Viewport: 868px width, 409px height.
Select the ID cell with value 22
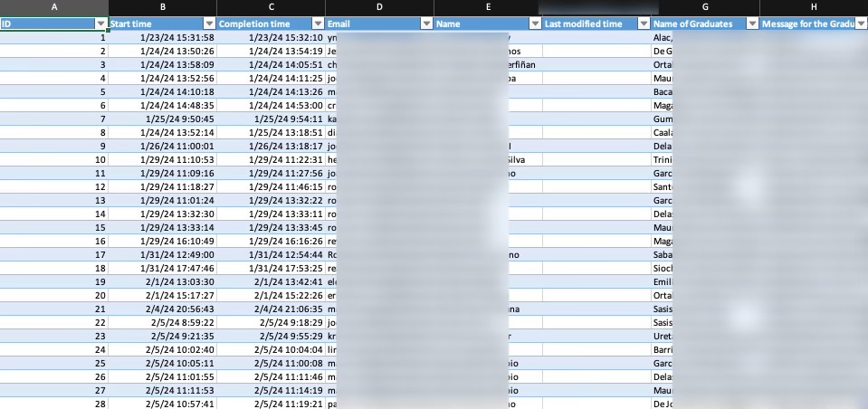[x=53, y=322]
